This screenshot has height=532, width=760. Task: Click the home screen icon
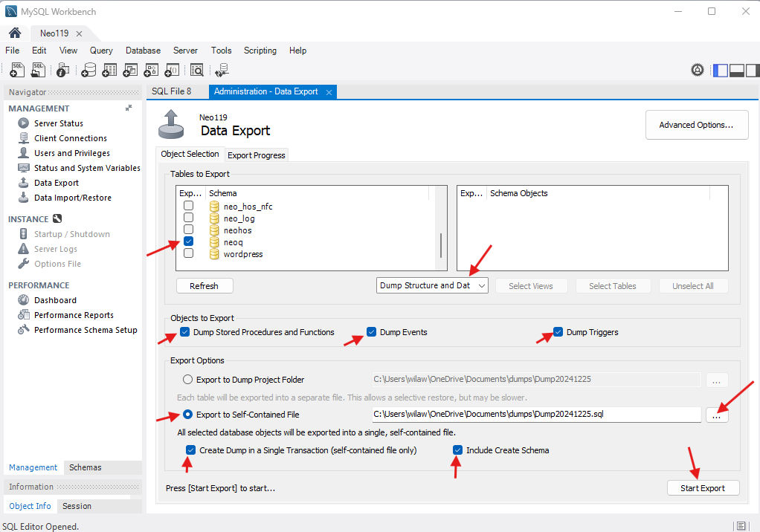point(14,33)
